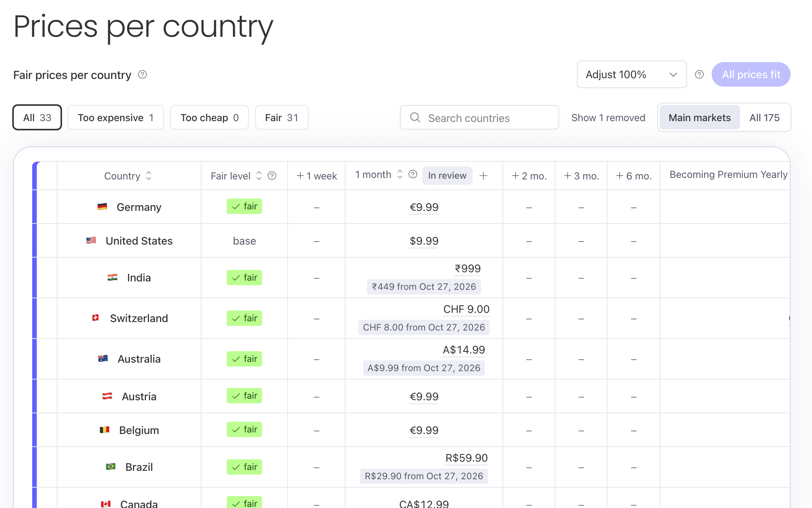Click Becoming Premium Yearly column header

click(x=728, y=174)
